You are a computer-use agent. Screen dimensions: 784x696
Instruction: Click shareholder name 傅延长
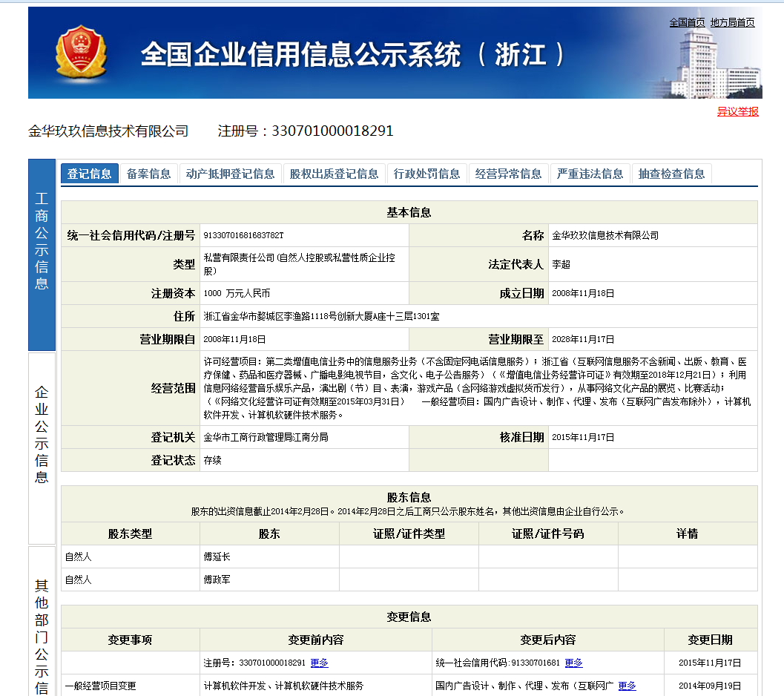tap(217, 557)
